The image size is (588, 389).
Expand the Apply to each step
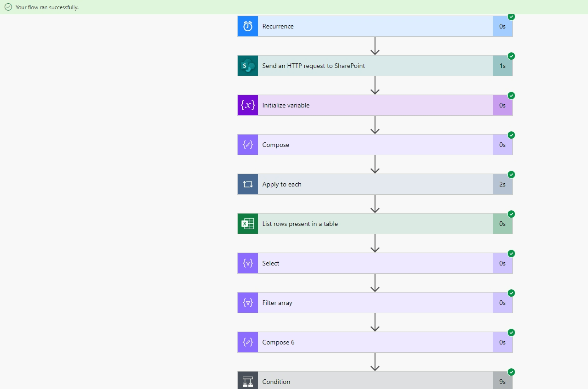coord(375,184)
